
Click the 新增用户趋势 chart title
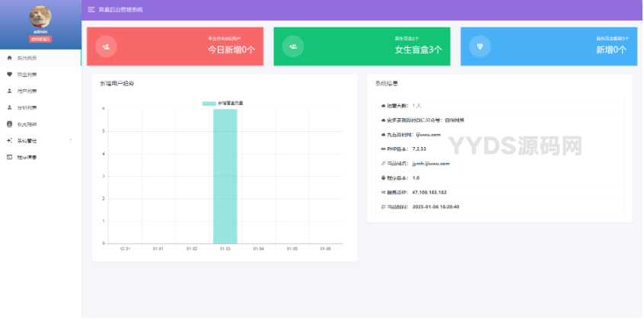[x=117, y=84]
